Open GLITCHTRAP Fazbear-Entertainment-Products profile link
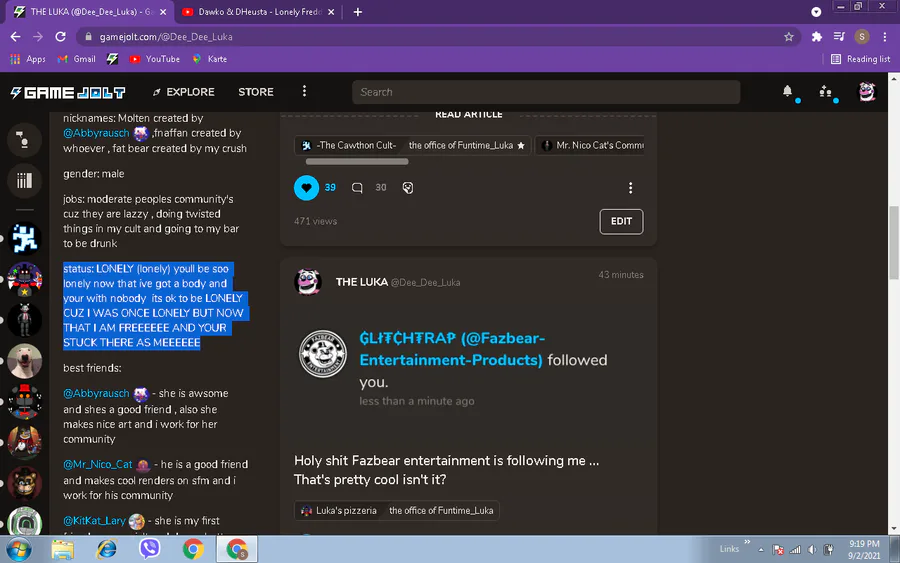The width and height of the screenshot is (900, 563). 452,349
